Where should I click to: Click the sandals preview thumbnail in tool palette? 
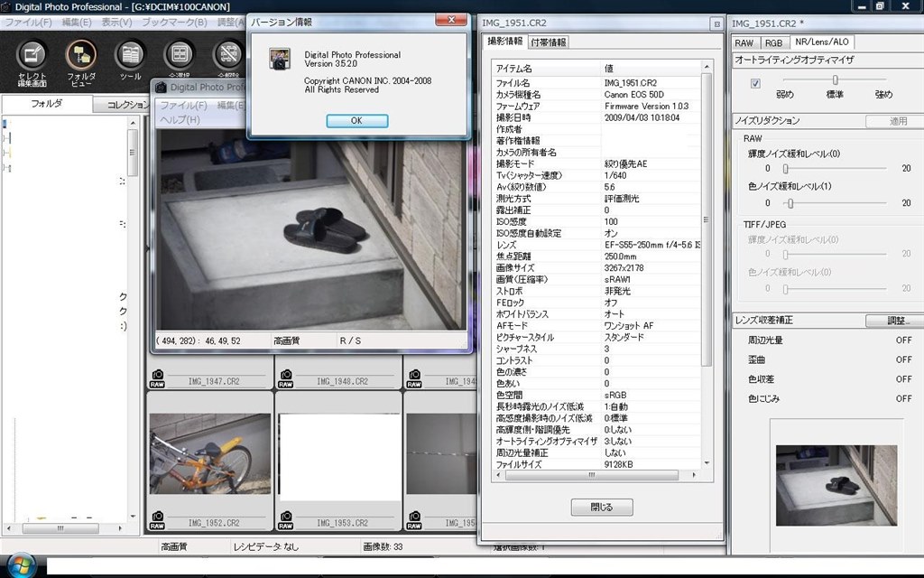(836, 485)
